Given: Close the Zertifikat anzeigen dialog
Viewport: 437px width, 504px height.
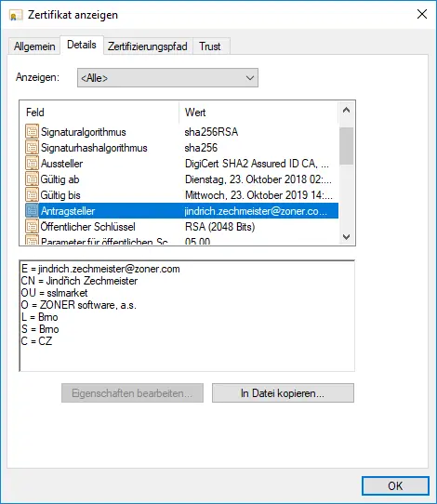Looking at the screenshot, I should tap(422, 15).
